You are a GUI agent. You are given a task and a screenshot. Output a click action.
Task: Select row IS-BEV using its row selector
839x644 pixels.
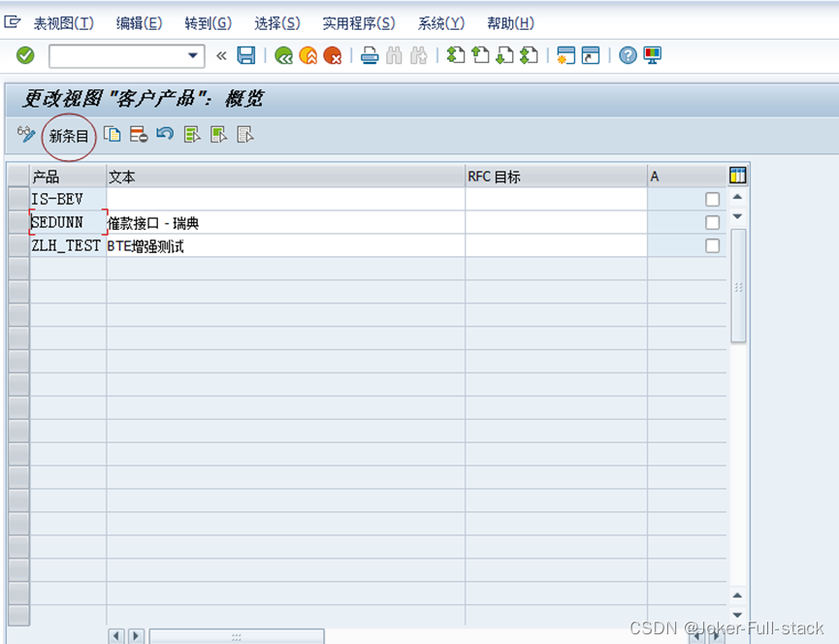click(x=18, y=199)
